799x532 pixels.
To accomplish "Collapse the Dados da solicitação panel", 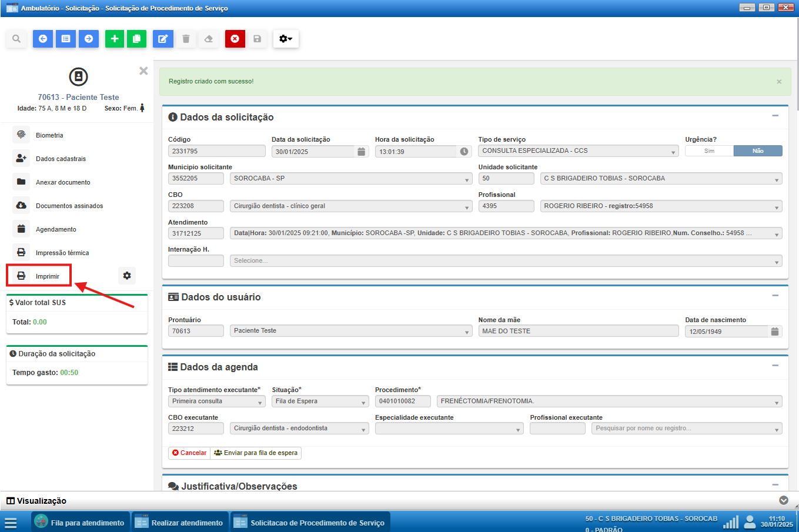I will point(775,116).
